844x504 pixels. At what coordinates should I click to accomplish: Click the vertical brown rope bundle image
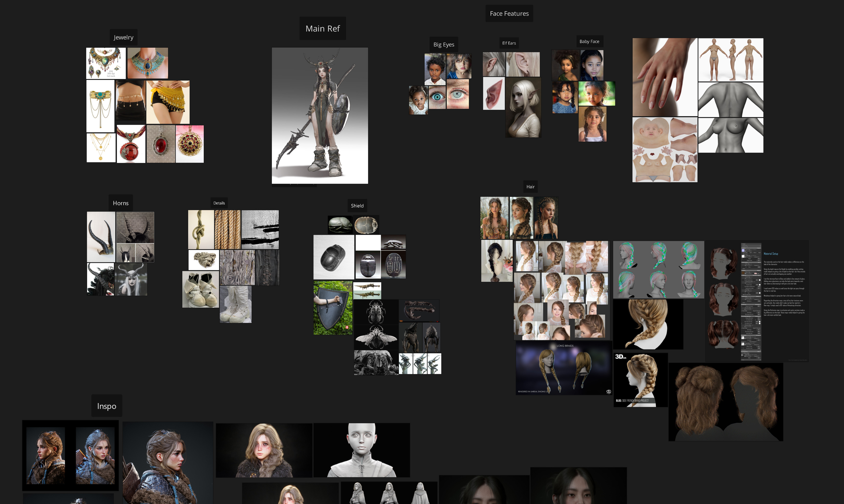[227, 230]
